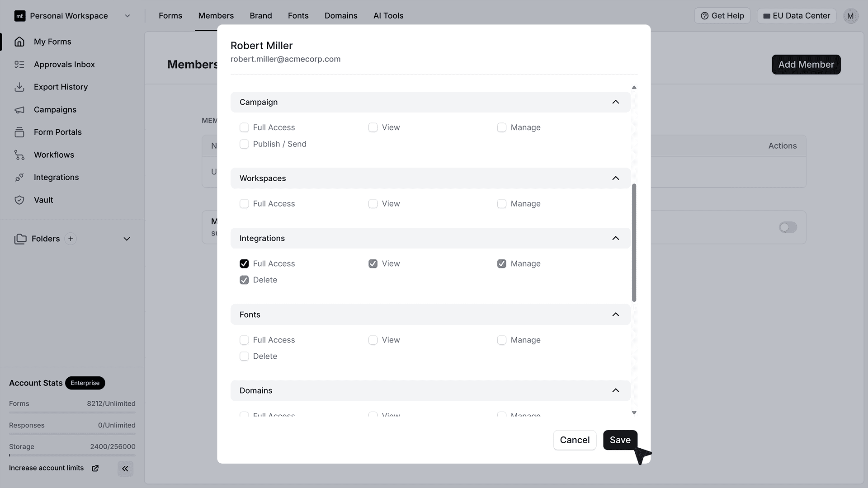Click Cancel button in dialog

click(575, 440)
